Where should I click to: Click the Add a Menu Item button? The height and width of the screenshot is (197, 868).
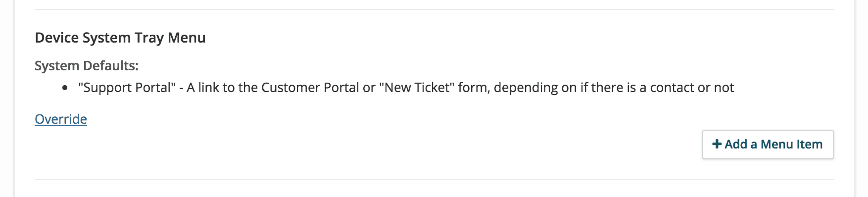click(x=768, y=145)
